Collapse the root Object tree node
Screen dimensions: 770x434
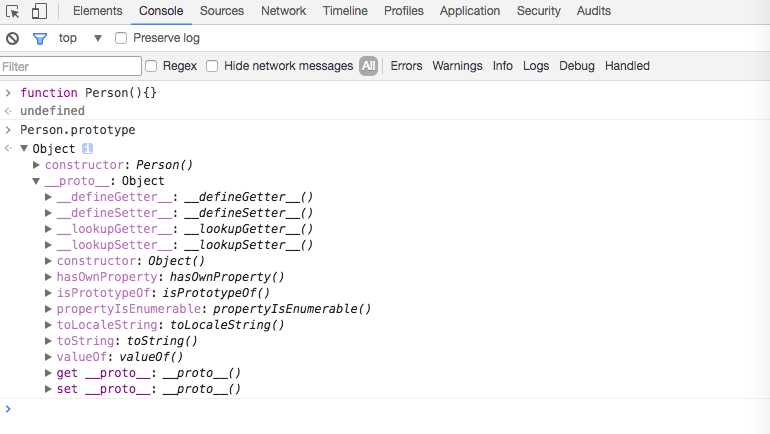(24, 149)
